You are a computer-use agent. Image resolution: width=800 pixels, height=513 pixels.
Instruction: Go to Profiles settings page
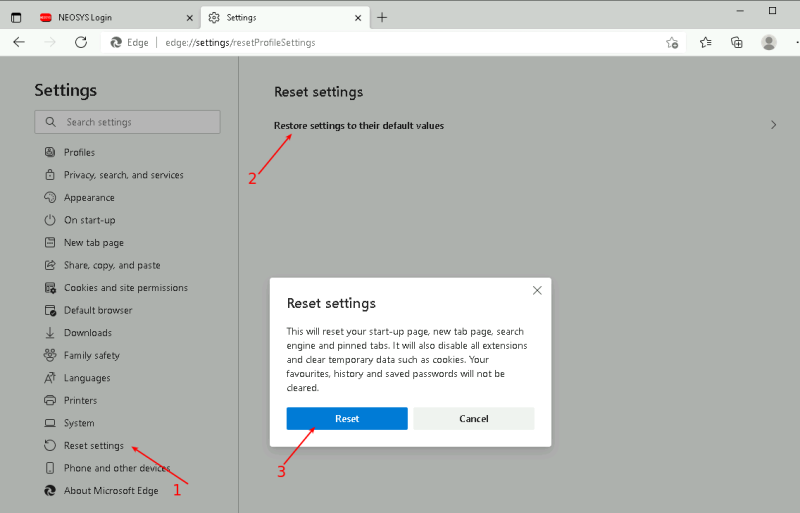pos(79,152)
